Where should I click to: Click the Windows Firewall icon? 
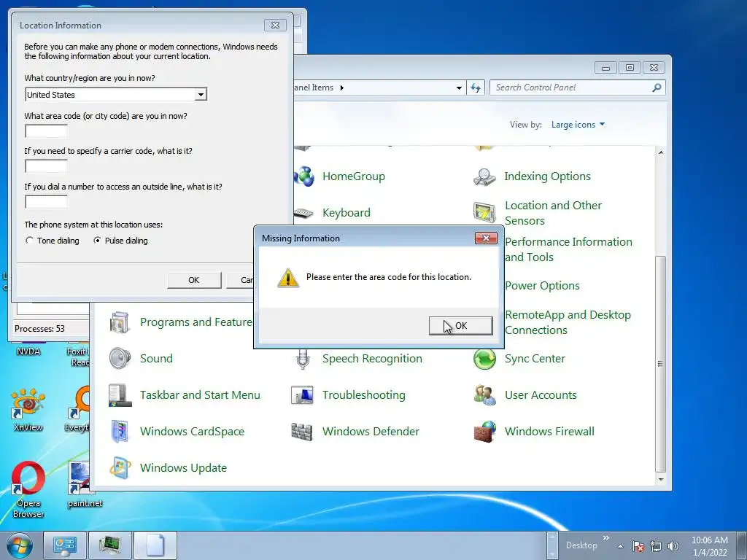click(x=484, y=432)
